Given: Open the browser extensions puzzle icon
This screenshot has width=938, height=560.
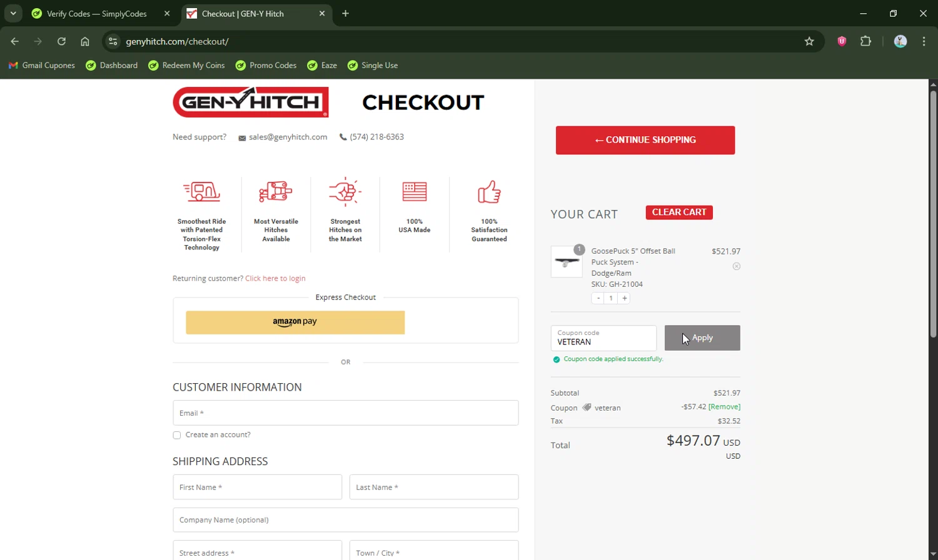Looking at the screenshot, I should tap(865, 41).
